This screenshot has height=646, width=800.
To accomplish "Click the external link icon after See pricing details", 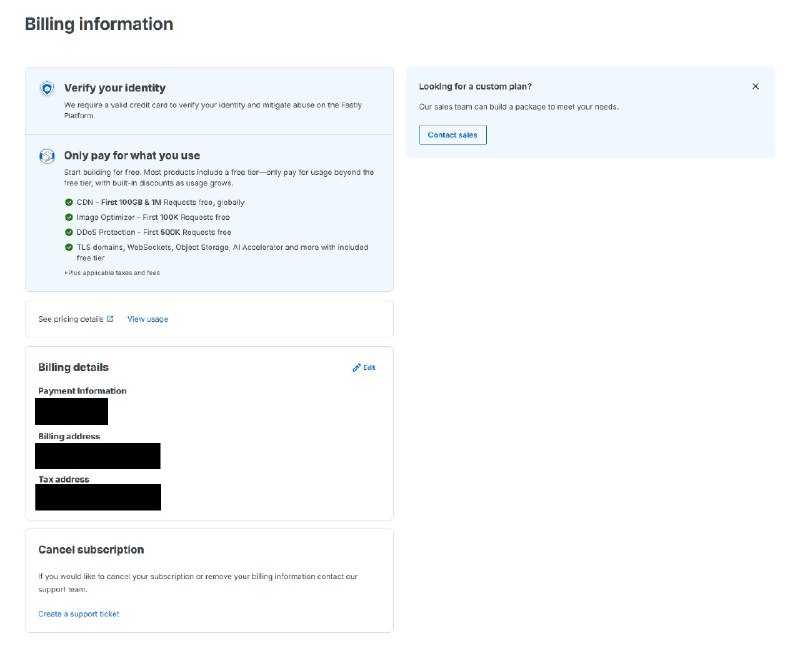I will coord(110,319).
